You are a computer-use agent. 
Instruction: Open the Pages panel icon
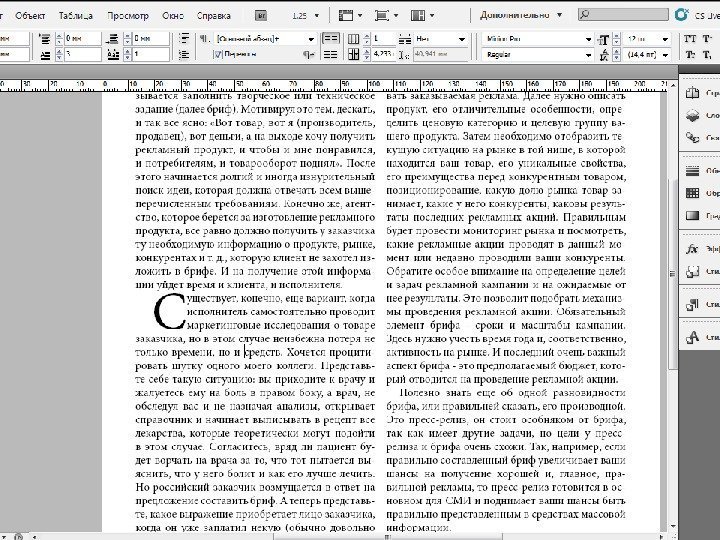(692, 93)
